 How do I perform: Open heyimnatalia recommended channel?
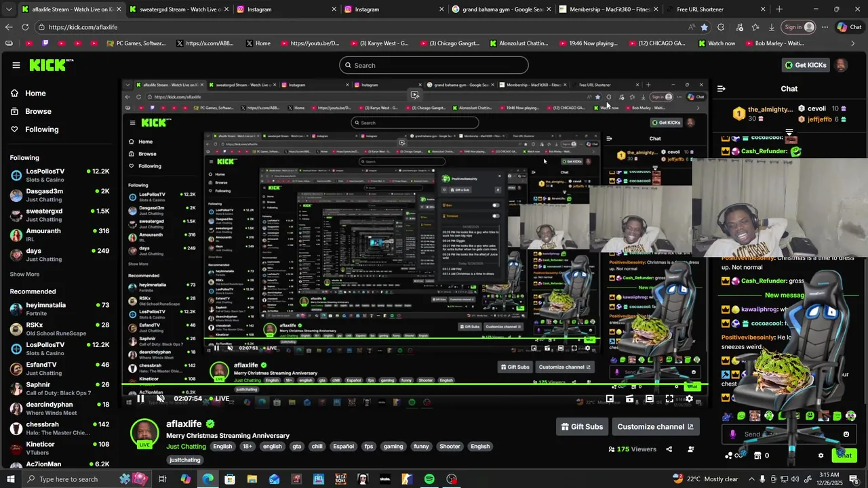60,309
